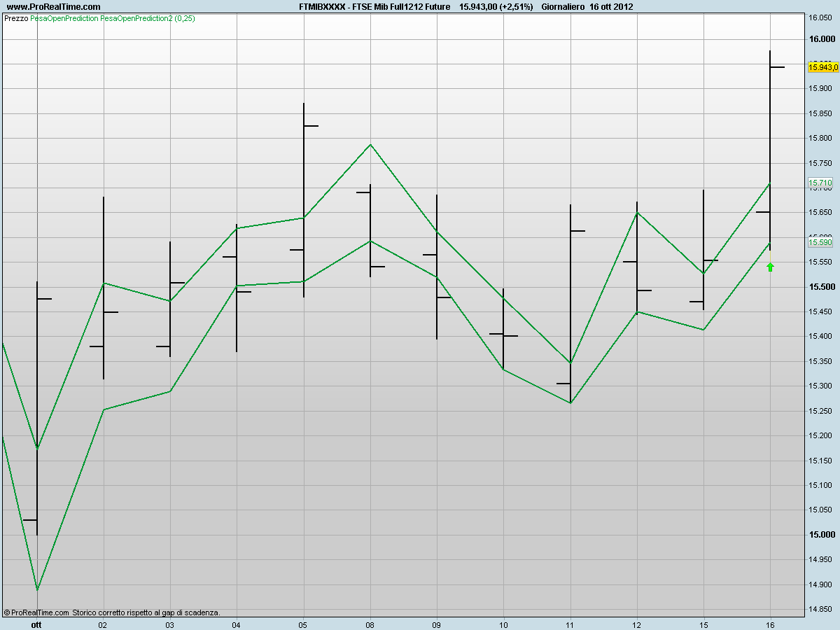
Task: Click the 15.943,00 (+2,51%) quote in the header
Action: pyautogui.click(x=496, y=6)
